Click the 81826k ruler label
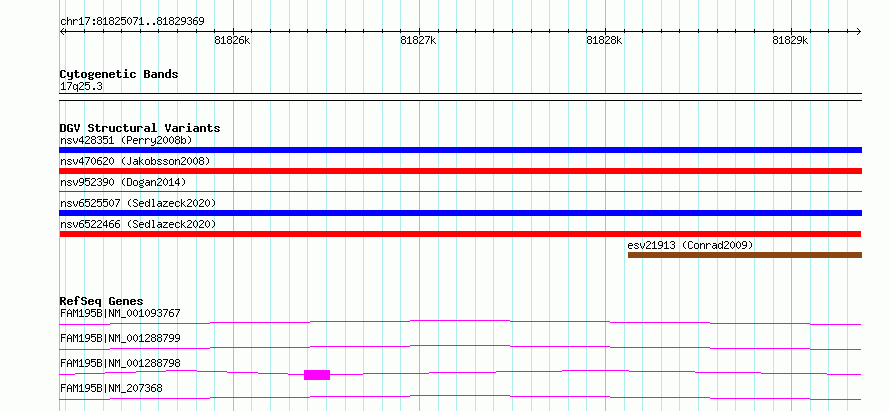 pyautogui.click(x=233, y=40)
